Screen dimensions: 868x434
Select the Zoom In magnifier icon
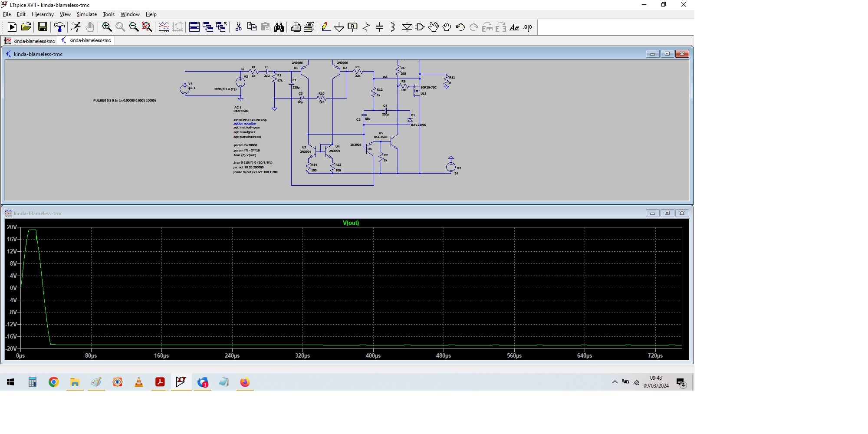(107, 27)
